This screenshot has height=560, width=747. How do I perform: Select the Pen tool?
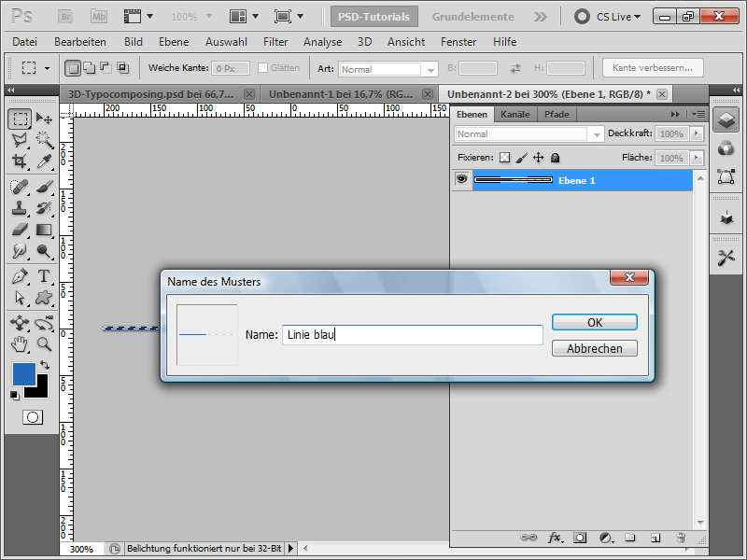tap(20, 276)
